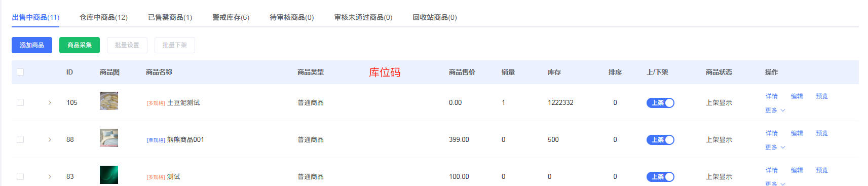This screenshot has height=186, width=868.
Task: Open 更多 dropdown for product 105
Action: point(775,110)
